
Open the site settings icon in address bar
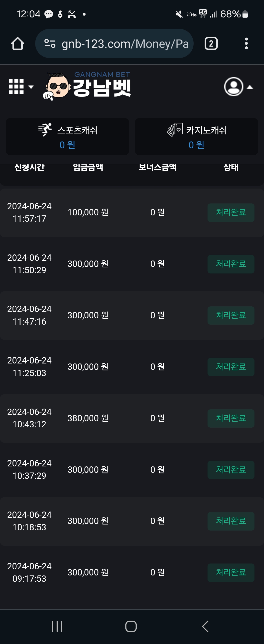(x=50, y=44)
